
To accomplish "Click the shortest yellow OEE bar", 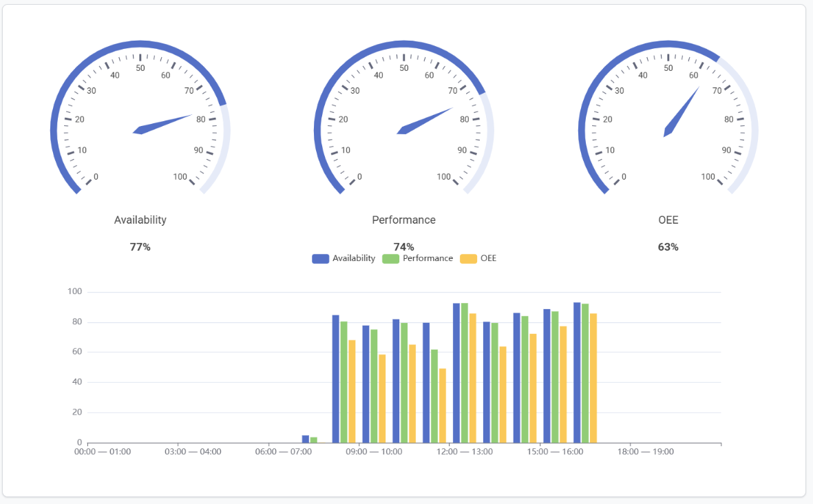I will click(442, 406).
